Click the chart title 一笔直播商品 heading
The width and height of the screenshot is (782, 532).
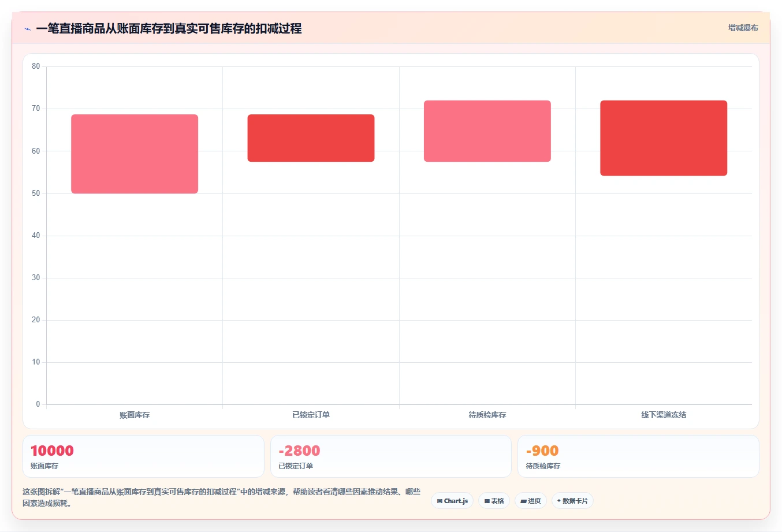tap(169, 28)
